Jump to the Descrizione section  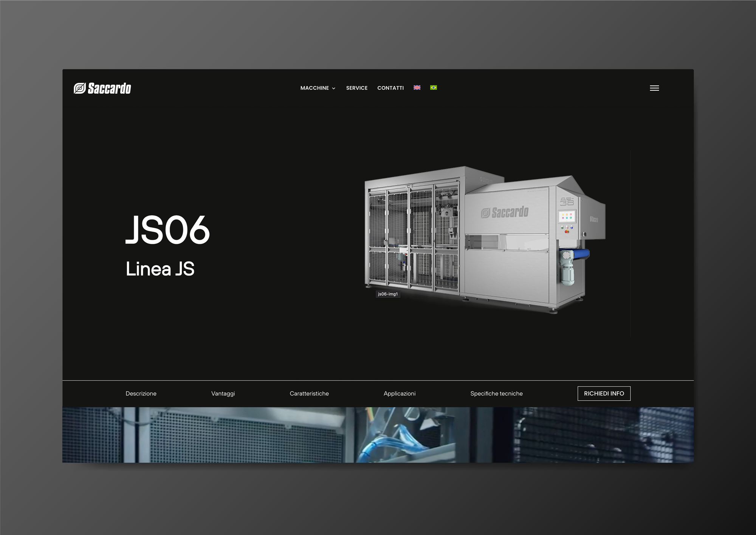click(141, 393)
